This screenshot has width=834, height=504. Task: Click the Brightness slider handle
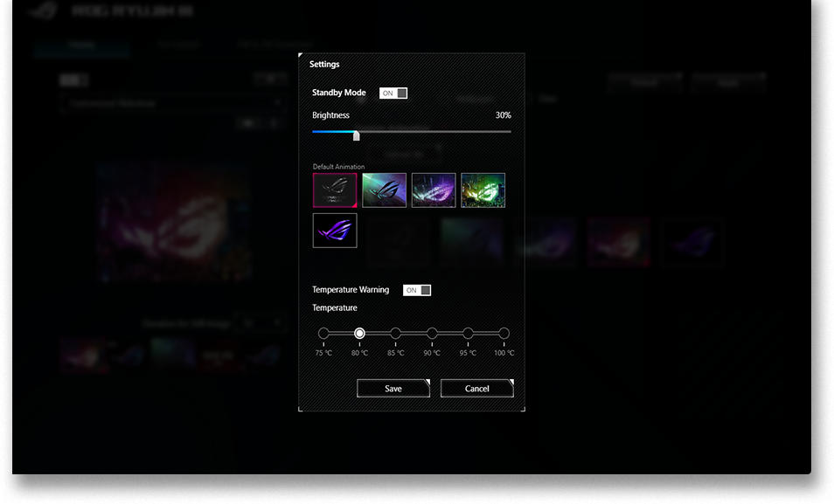(x=357, y=135)
